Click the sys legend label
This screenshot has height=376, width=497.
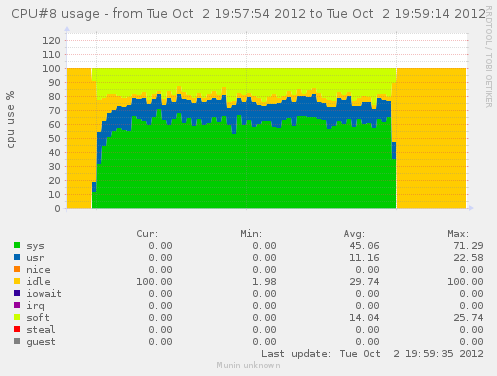click(x=35, y=246)
